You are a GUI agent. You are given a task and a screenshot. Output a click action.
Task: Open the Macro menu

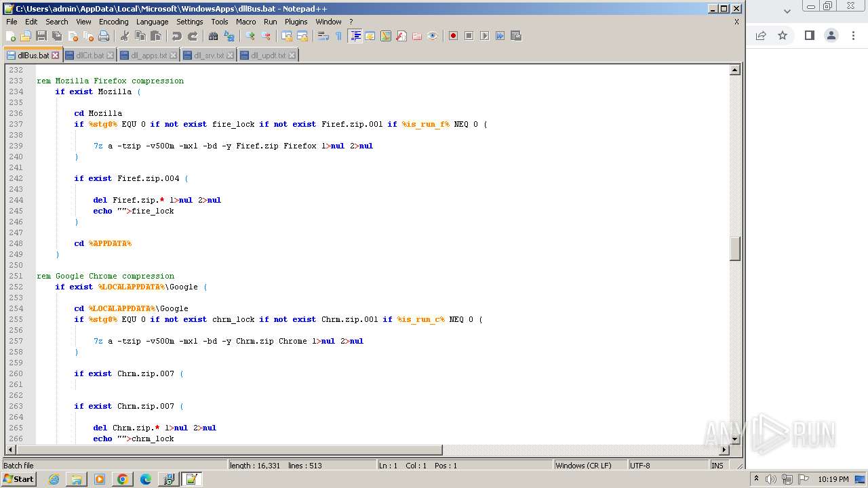pos(246,22)
